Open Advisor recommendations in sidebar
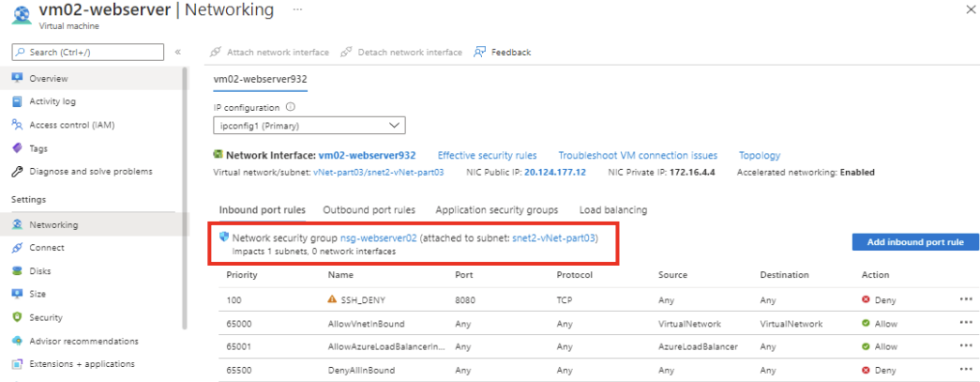Screen dimensions: 980x382 point(83,342)
